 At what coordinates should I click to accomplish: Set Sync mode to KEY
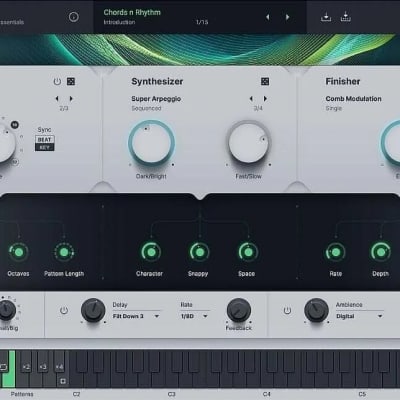click(x=44, y=147)
